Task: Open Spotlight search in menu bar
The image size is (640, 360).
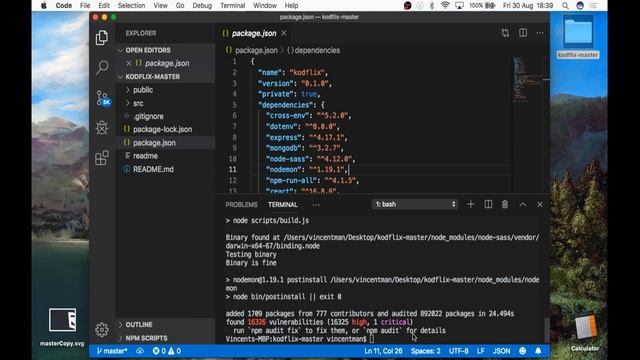Action: [x=565, y=6]
